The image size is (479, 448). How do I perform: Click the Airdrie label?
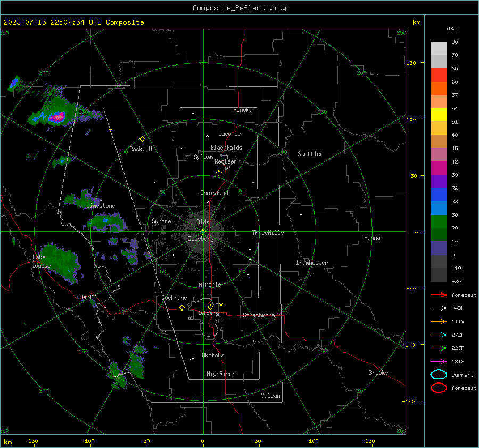tap(210, 284)
